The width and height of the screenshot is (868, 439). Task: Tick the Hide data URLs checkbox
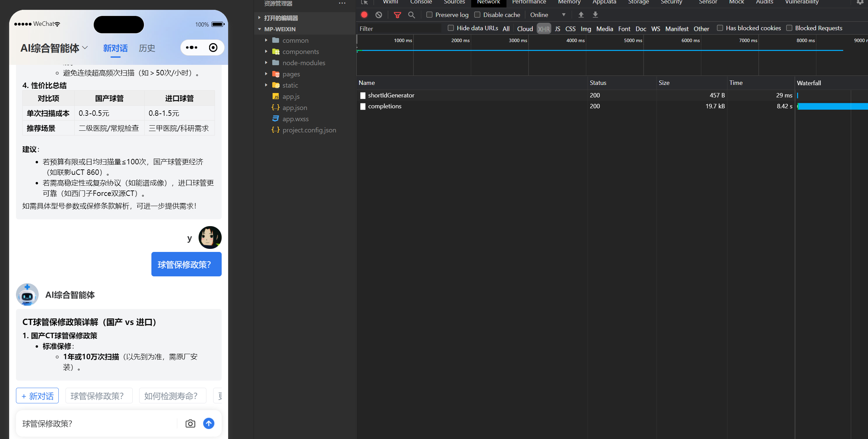(451, 28)
